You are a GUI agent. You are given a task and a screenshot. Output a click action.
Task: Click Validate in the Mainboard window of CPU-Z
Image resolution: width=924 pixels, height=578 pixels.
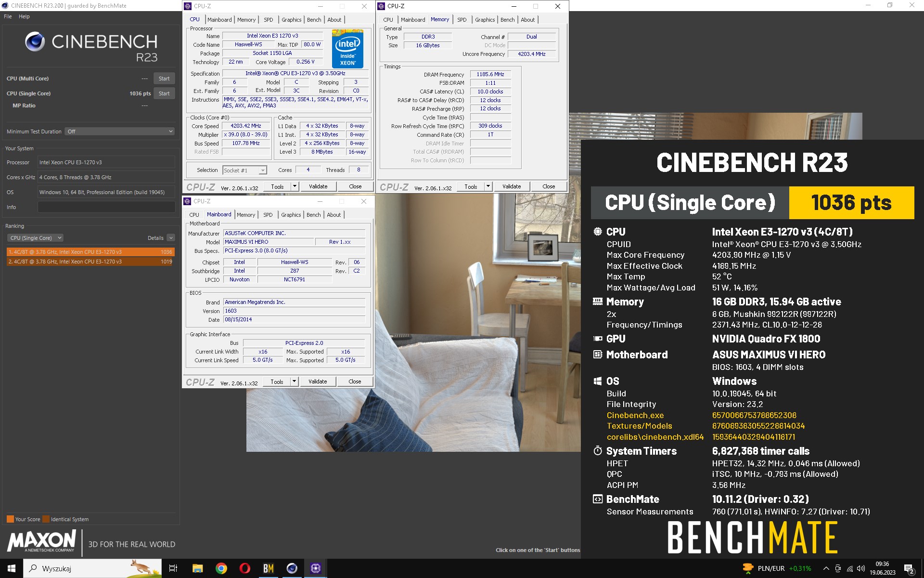[318, 381]
